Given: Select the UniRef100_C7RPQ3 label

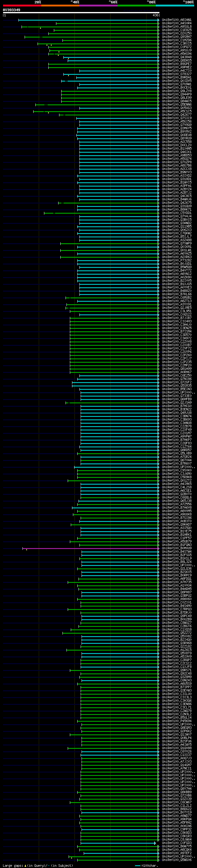Looking at the screenshot, I should click(x=176, y=609).
